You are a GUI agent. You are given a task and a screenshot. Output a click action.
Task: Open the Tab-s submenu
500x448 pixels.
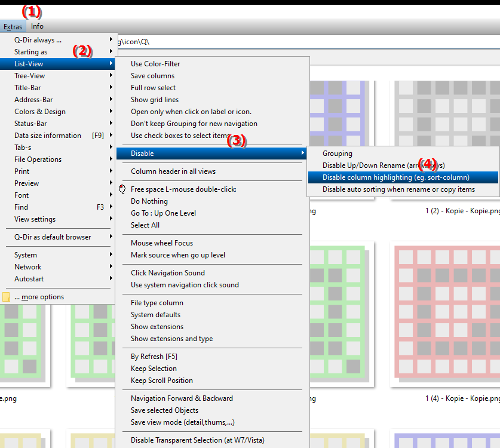coord(58,148)
